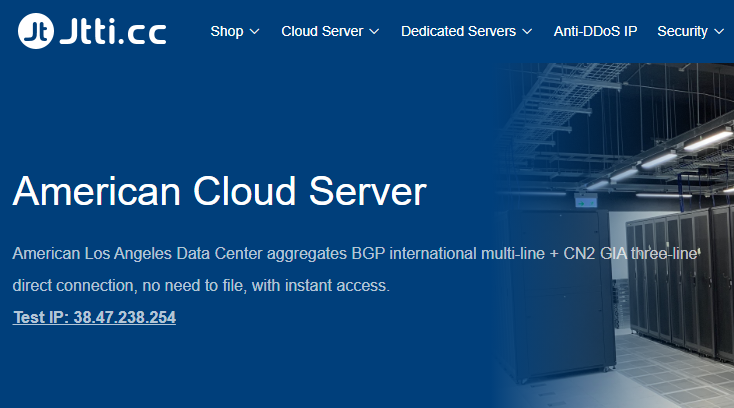This screenshot has height=408, width=734.
Task: Click the American Cloud Server heading
Action: [219, 191]
